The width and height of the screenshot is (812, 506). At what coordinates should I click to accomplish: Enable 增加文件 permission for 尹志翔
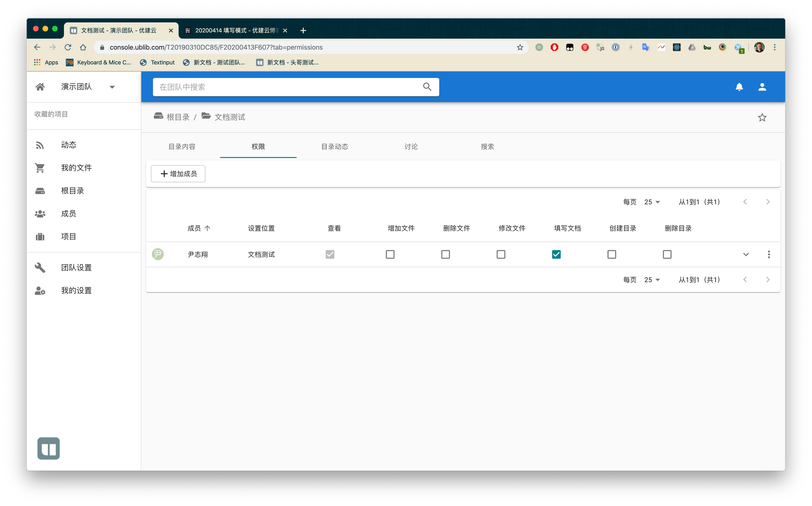390,254
